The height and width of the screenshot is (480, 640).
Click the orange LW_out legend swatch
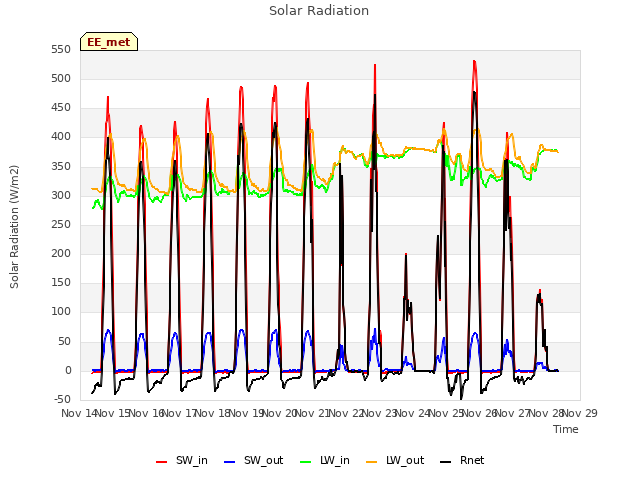point(371,462)
